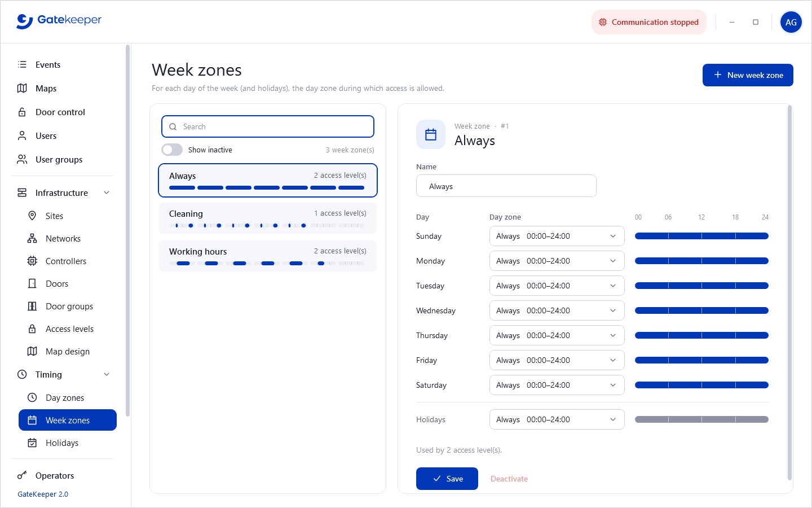The height and width of the screenshot is (508, 812).
Task: Select the Cleaning week zone
Action: pos(268,218)
